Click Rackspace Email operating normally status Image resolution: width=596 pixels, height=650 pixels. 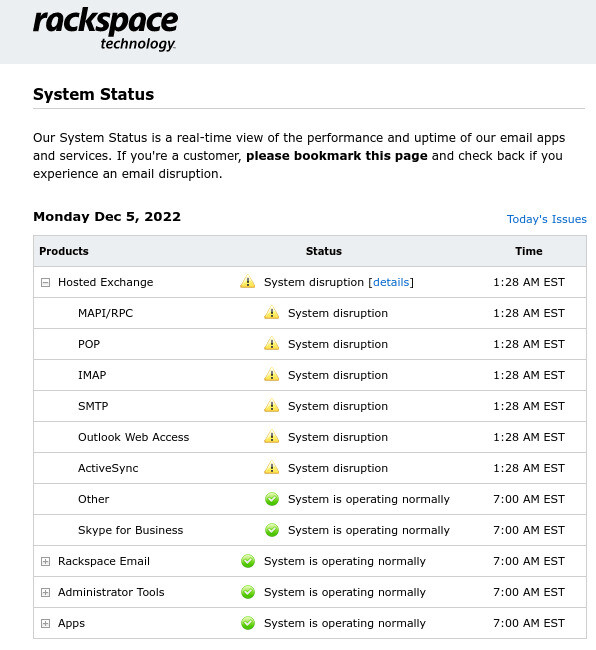tap(344, 561)
